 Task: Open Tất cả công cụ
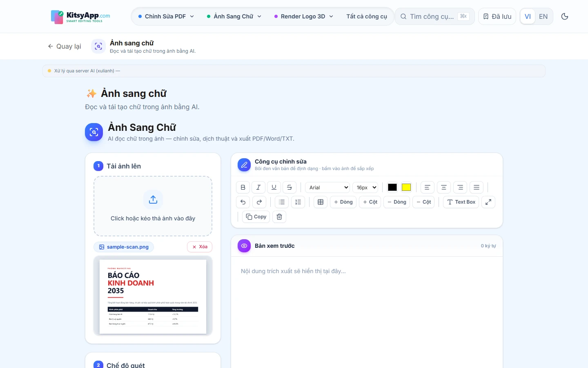(367, 16)
